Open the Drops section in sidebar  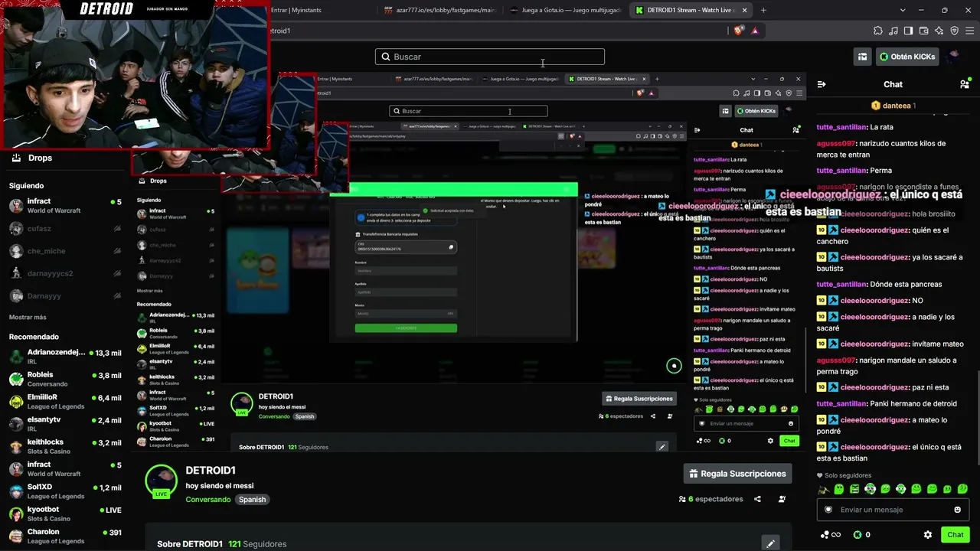pyautogui.click(x=33, y=158)
